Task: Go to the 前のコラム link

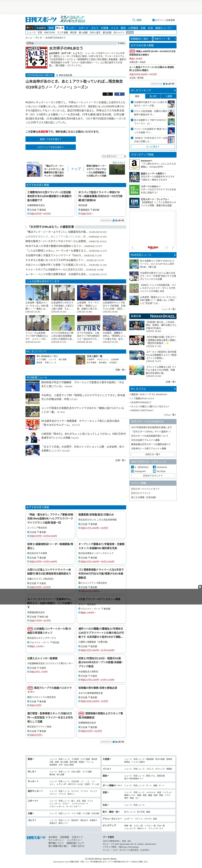Action: click(33, 163)
